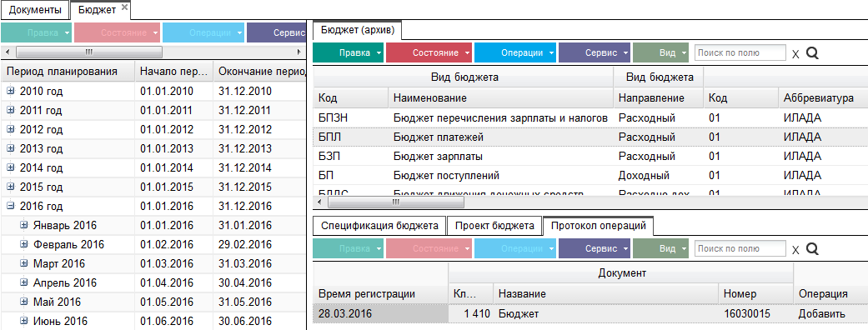Click the Добавить operation cell

[830, 313]
